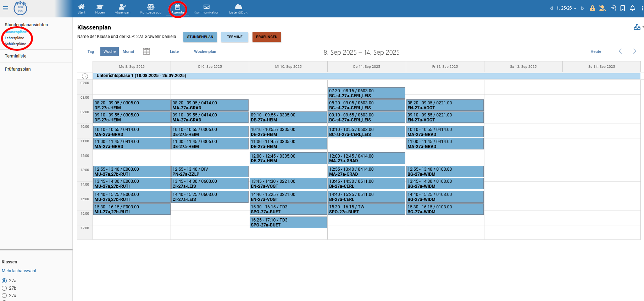
Task: Click the crossed-out user icon
Action: (x=602, y=8)
